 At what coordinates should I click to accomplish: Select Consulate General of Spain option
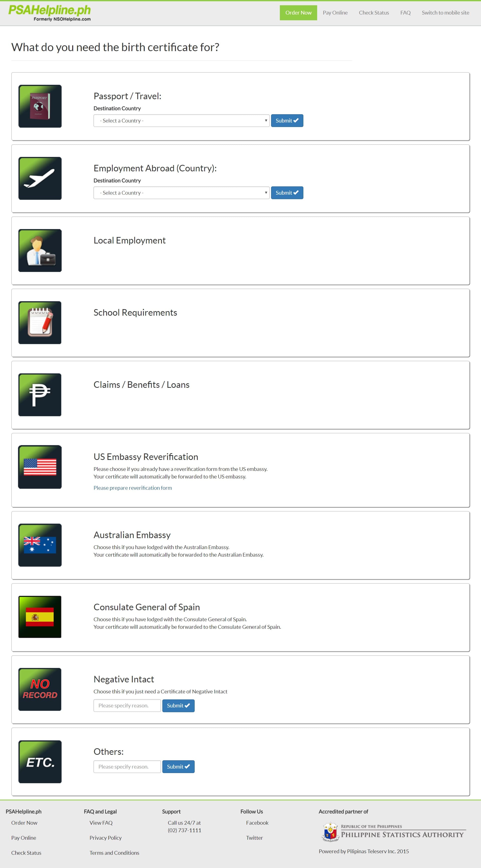(147, 607)
